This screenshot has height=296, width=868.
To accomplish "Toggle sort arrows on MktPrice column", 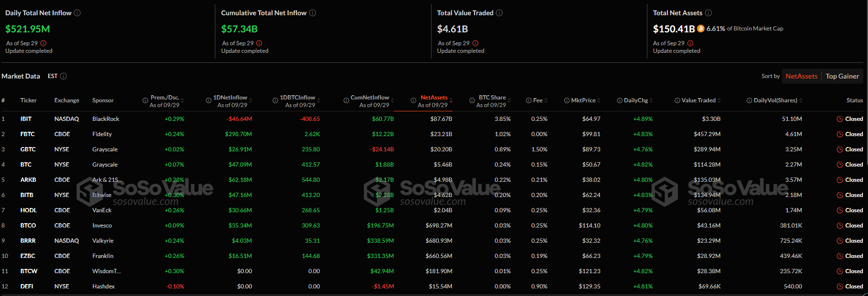I will [599, 100].
